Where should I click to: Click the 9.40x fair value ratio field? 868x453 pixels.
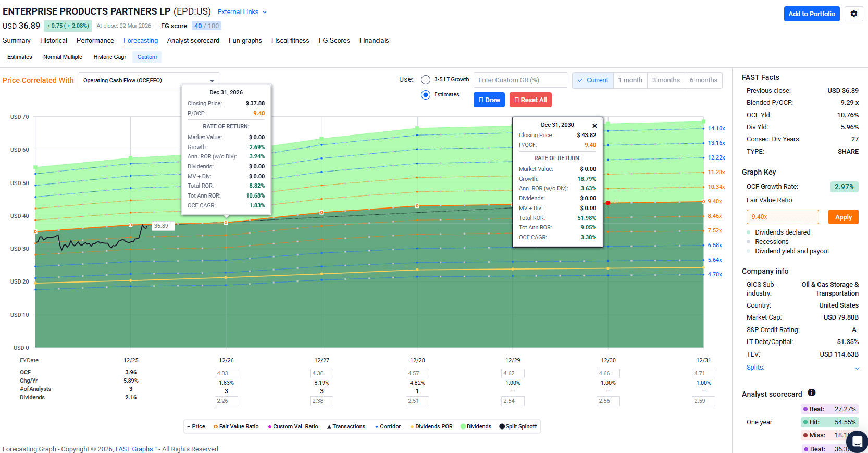click(783, 217)
